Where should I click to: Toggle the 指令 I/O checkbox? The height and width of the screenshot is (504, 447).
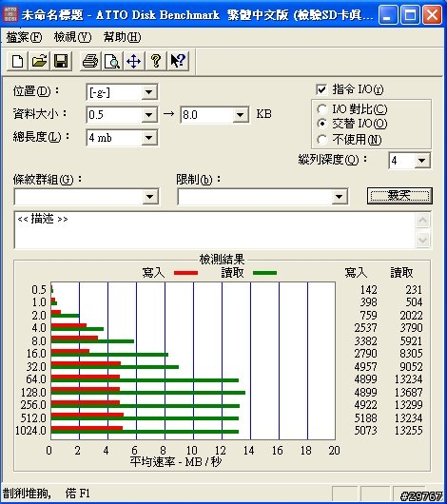321,89
